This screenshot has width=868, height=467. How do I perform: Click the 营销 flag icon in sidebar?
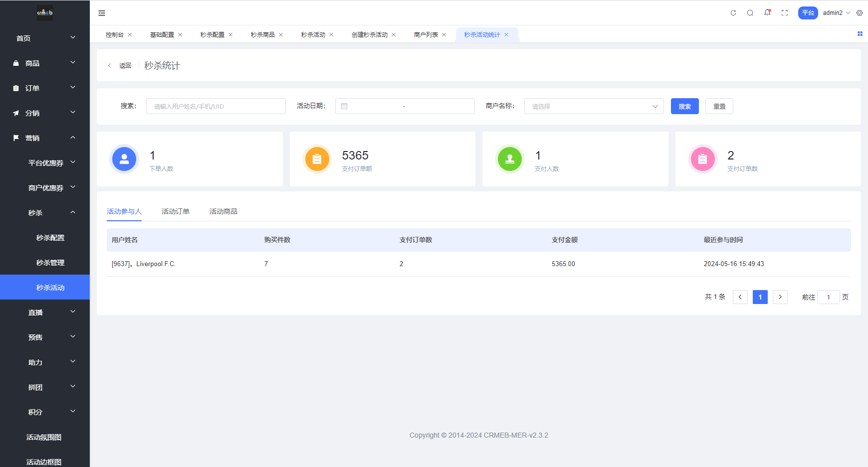point(16,138)
